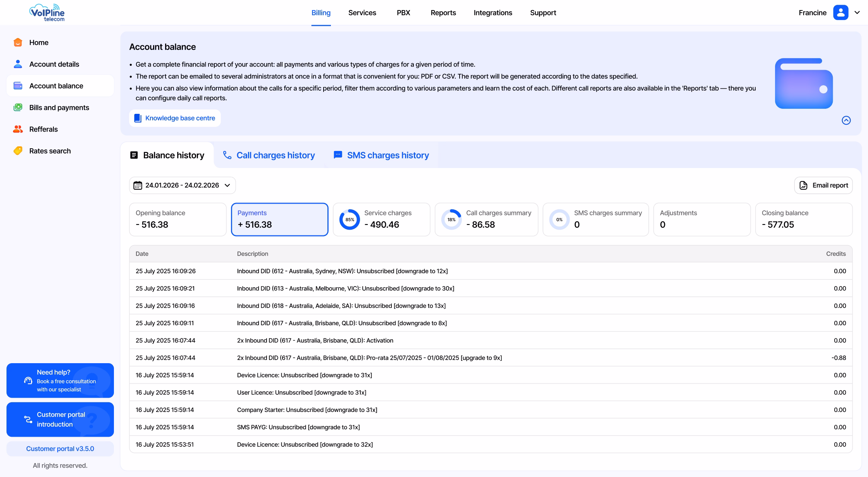Switch to the Call charges history tab
Viewport: 868px width, 477px height.
269,155
